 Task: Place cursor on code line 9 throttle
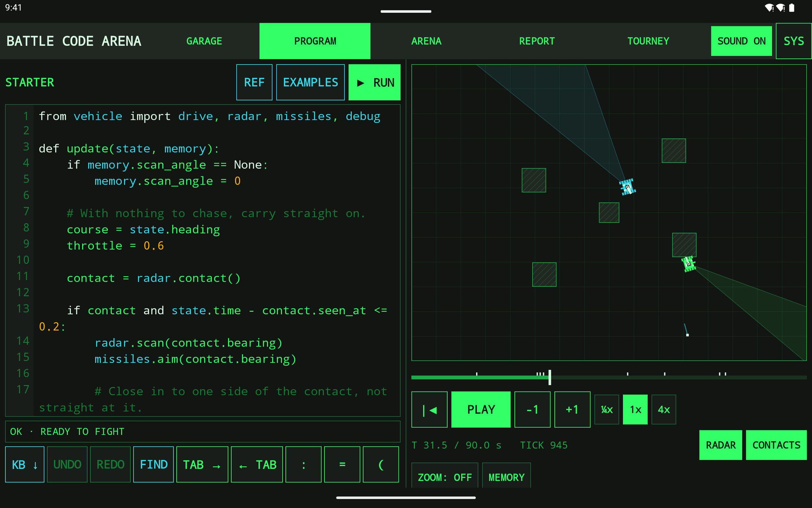pos(115,246)
